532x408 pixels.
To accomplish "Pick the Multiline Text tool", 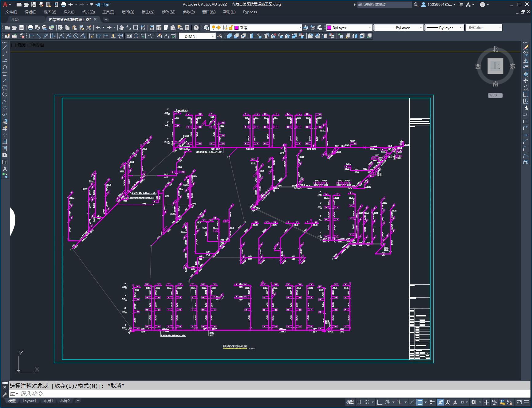I will (5, 169).
